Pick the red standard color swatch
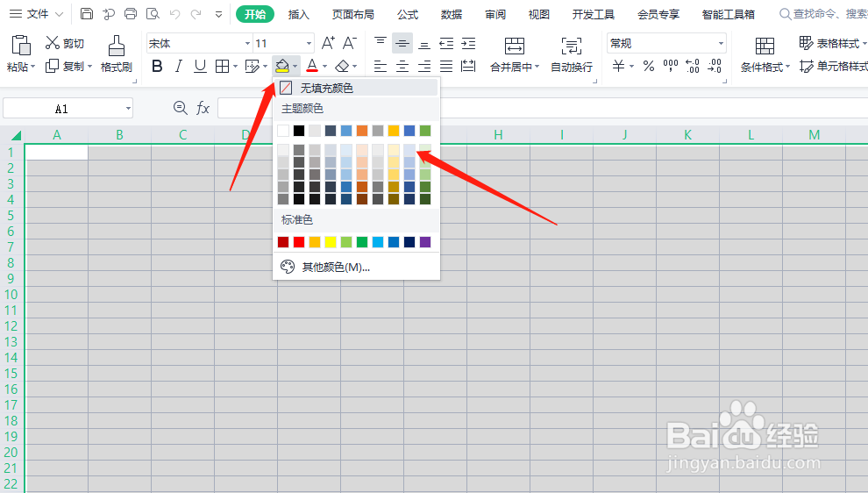This screenshot has height=493, width=868. click(x=299, y=242)
